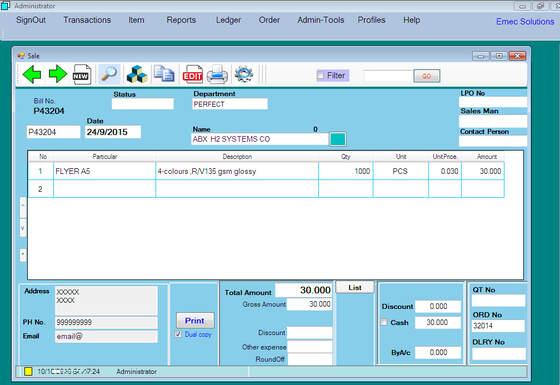560x385 pixels.
Task: Print using the printer toolbar icon
Action: pos(217,74)
